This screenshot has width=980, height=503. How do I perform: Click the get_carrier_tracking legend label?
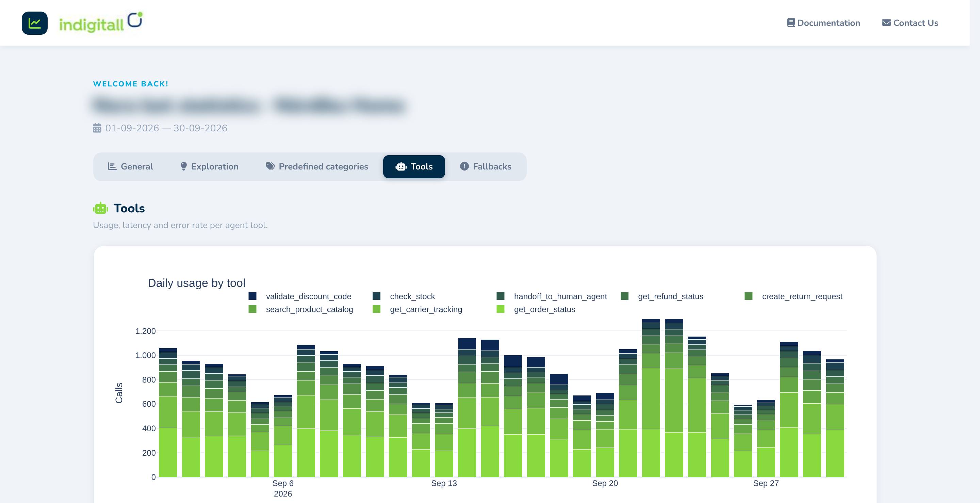coord(426,309)
